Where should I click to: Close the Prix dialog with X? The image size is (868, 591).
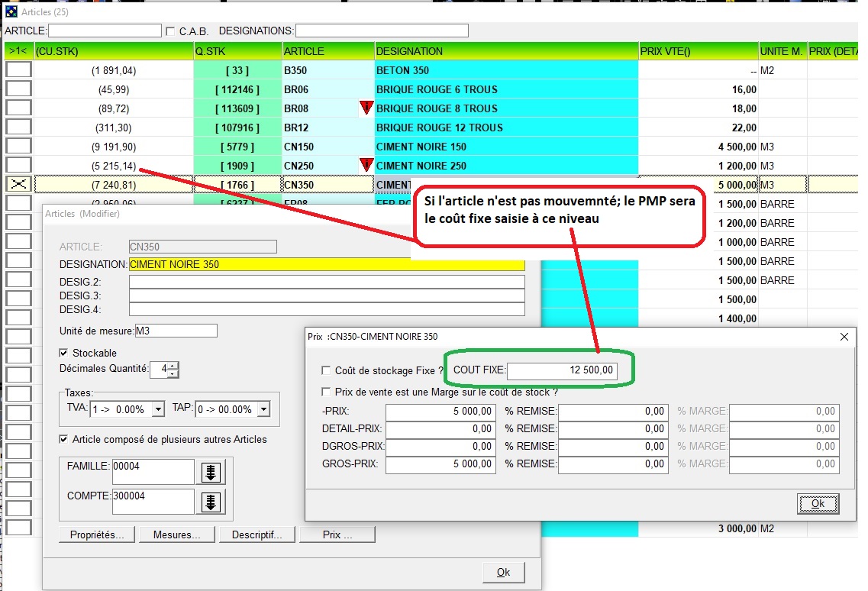844,337
